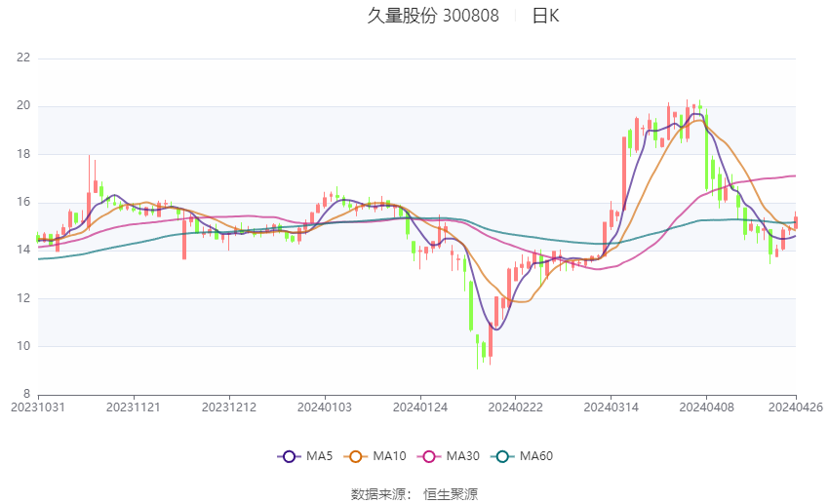Click the MA60 legend text label

(x=536, y=456)
